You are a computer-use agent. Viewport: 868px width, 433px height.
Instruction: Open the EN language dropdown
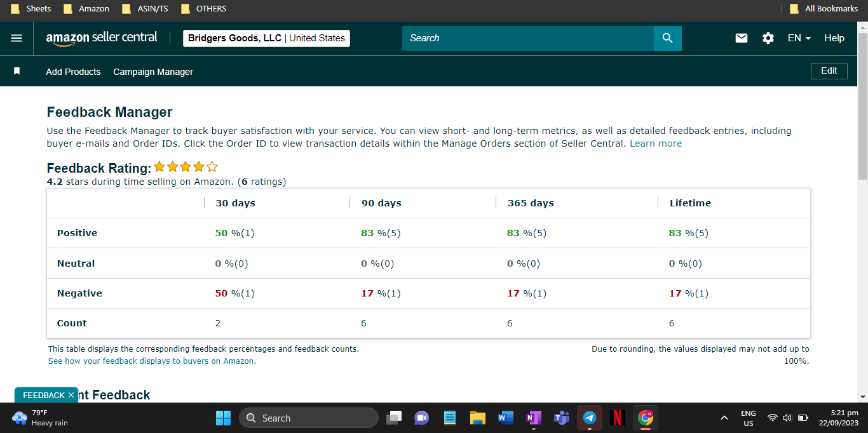click(799, 38)
